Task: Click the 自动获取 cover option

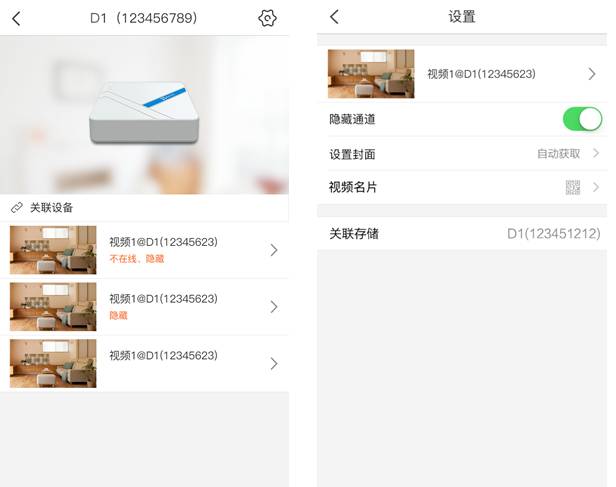Action: pos(558,154)
